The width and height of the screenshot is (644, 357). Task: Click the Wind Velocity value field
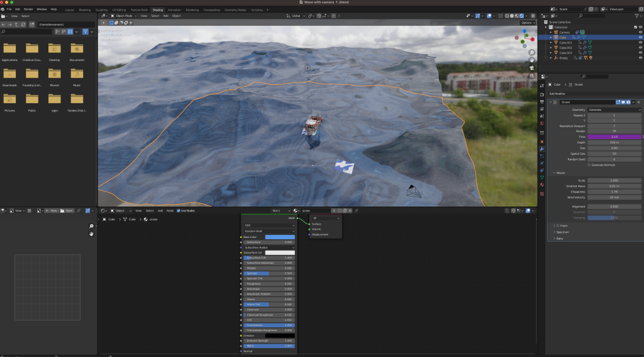click(x=614, y=197)
